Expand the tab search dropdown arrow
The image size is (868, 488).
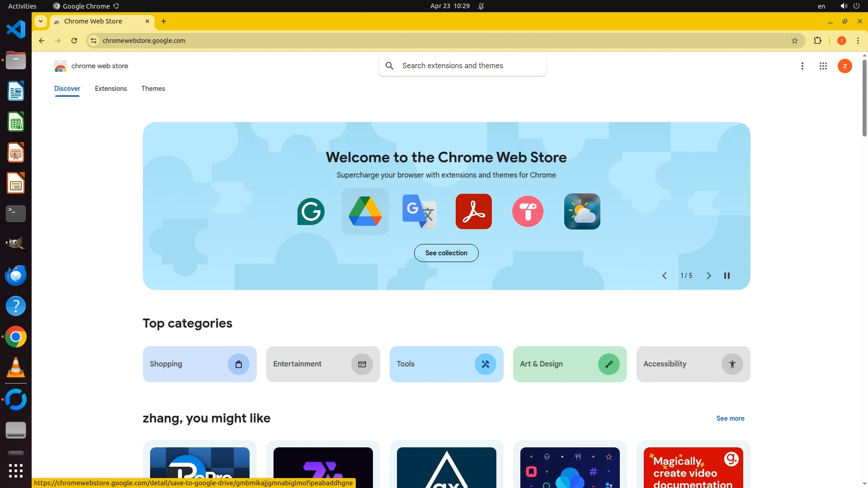(41, 21)
